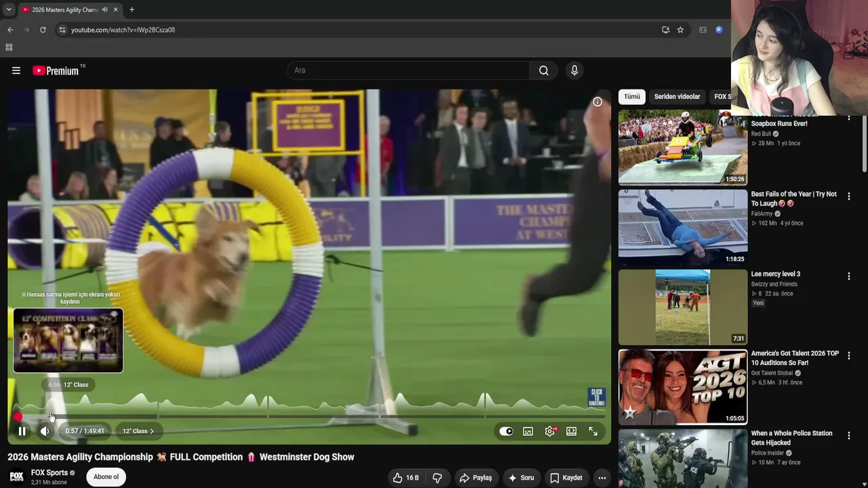Open the FOX Sports channel name link

[x=50, y=473]
